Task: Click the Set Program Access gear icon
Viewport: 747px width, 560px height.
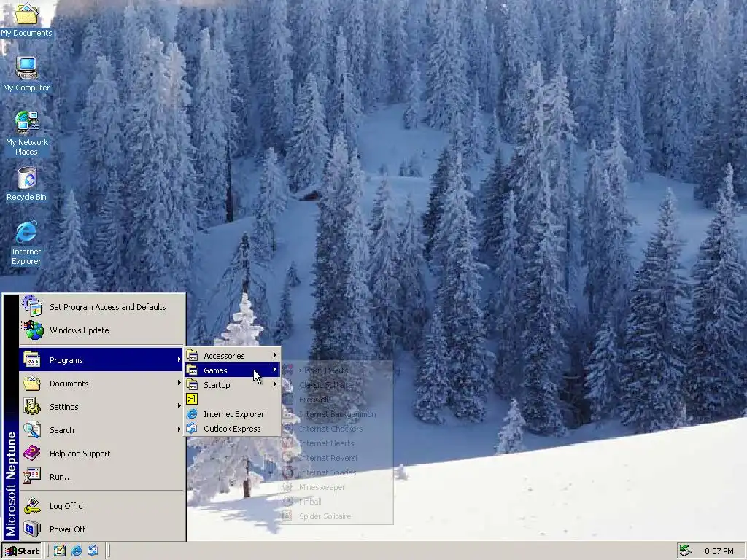Action: pyautogui.click(x=32, y=306)
